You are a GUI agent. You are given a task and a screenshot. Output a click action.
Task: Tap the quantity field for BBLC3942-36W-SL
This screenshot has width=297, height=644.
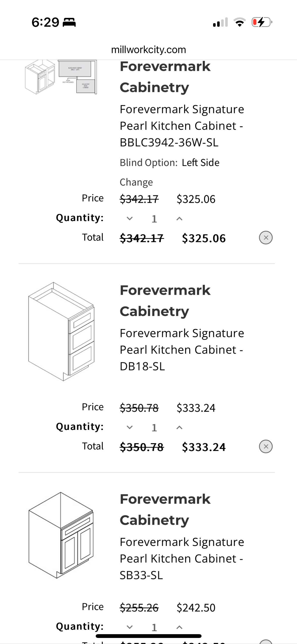[154, 219]
